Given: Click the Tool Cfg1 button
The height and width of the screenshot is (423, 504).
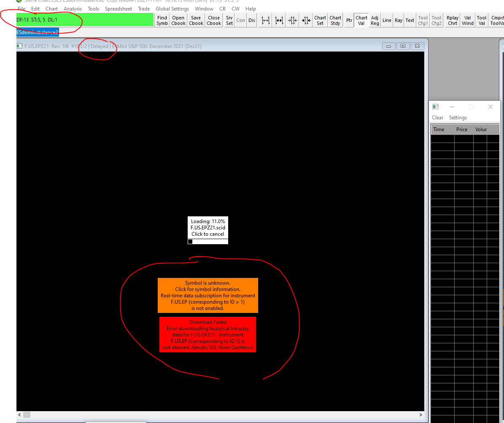Looking at the screenshot, I should click(x=423, y=20).
